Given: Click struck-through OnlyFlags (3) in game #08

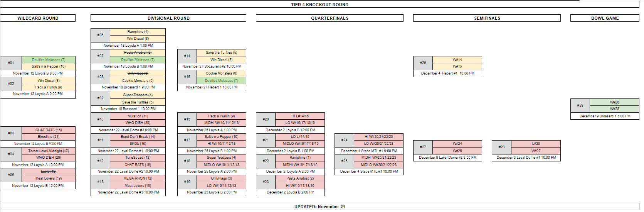Looking at the screenshot, I should [138, 73].
